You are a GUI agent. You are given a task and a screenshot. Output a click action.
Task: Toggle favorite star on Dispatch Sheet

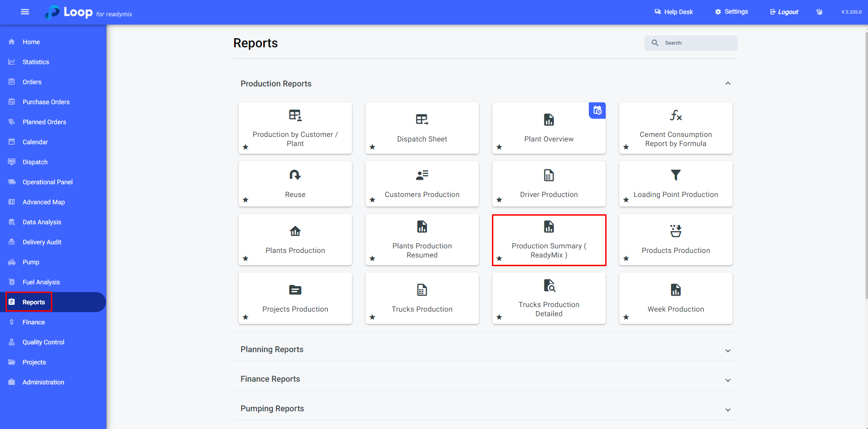372,147
